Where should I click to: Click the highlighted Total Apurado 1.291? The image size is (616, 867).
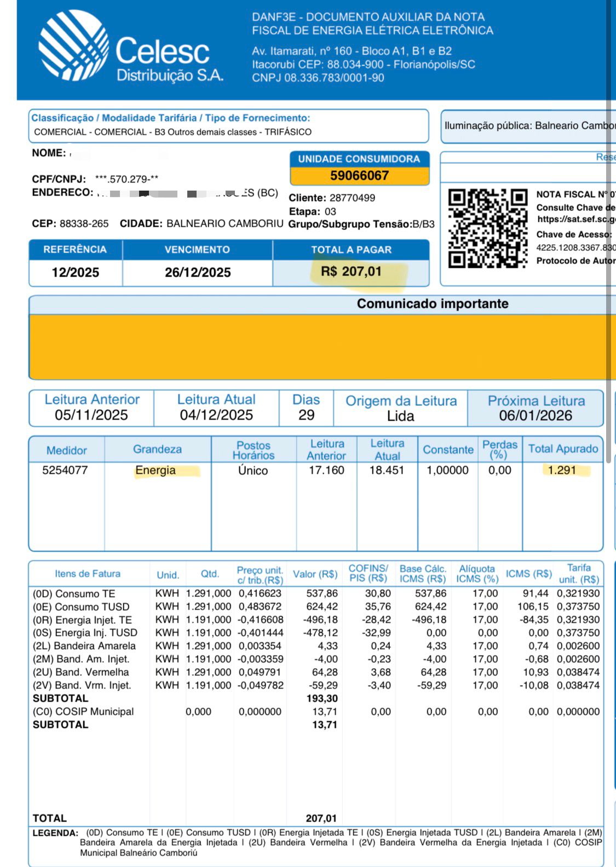(x=562, y=470)
